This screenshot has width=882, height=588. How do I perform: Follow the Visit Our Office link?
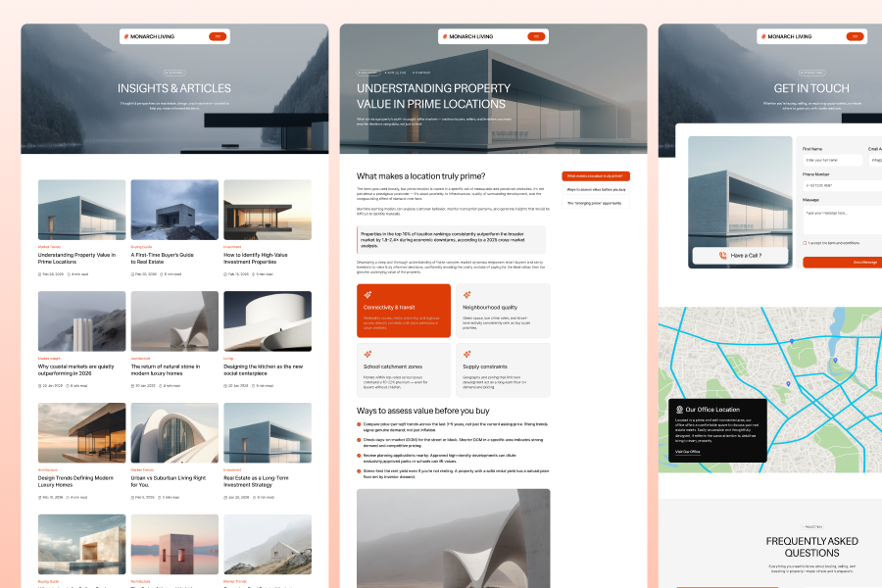click(x=687, y=452)
